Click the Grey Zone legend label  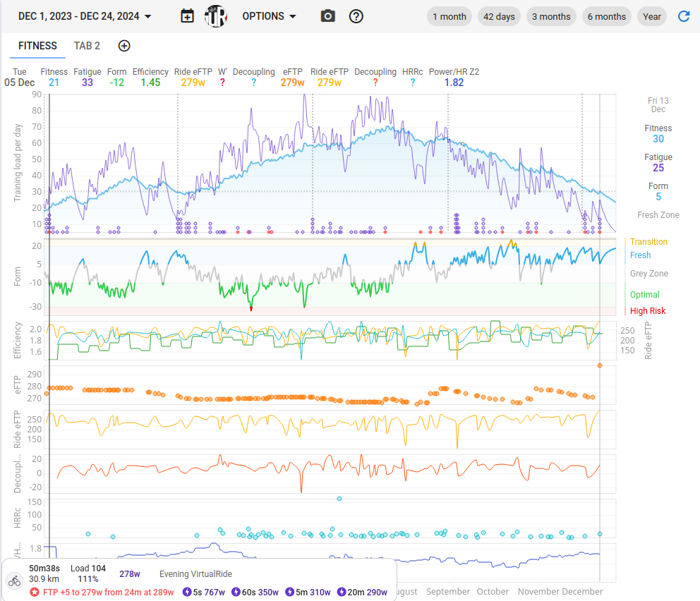[x=648, y=274]
